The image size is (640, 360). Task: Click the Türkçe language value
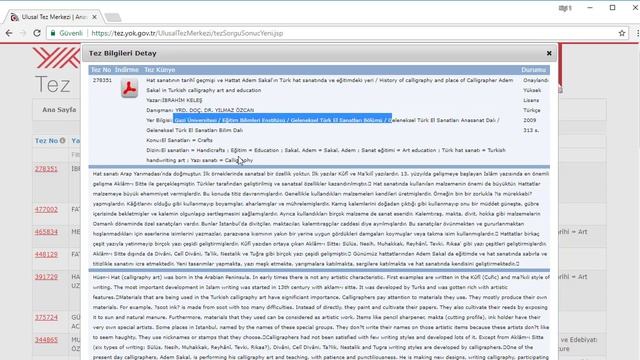531,110
